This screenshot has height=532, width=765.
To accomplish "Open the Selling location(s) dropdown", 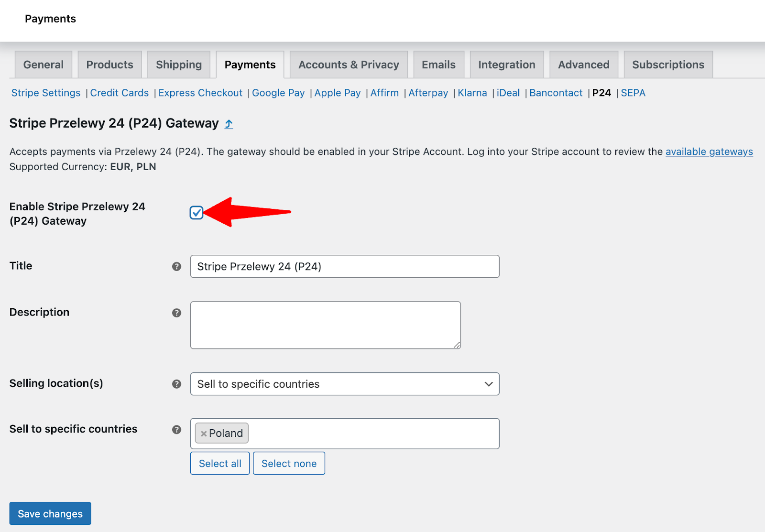I will coord(345,384).
